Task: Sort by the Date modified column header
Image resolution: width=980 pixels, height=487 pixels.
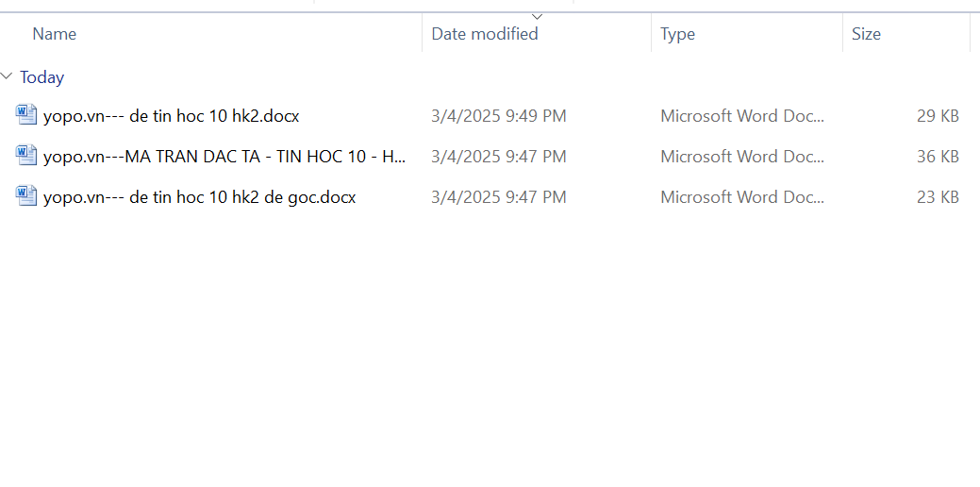Action: point(485,34)
